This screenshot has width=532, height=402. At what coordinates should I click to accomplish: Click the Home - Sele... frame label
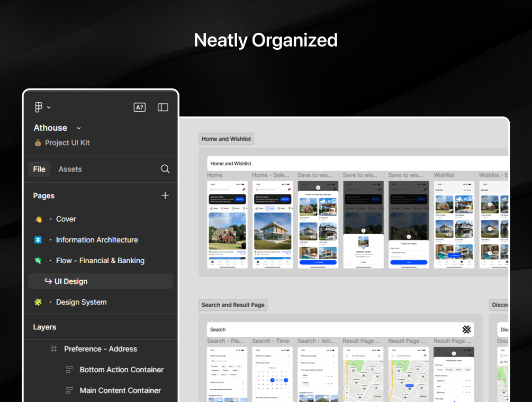click(270, 175)
